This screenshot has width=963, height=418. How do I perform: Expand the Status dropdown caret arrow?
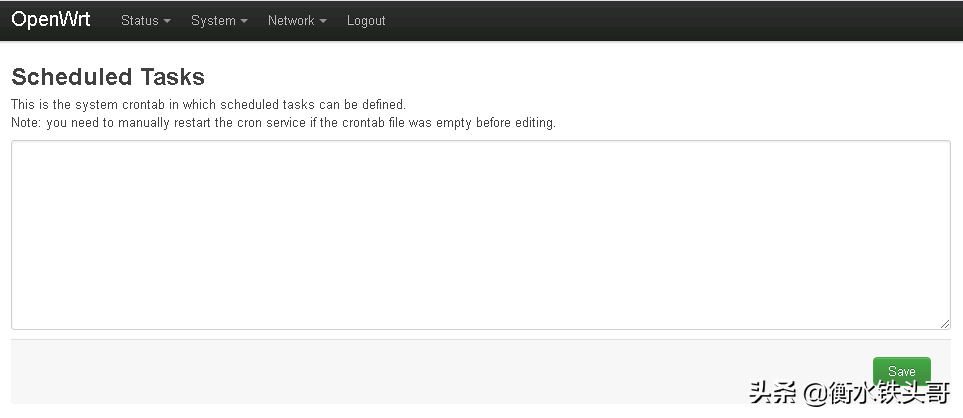(167, 21)
